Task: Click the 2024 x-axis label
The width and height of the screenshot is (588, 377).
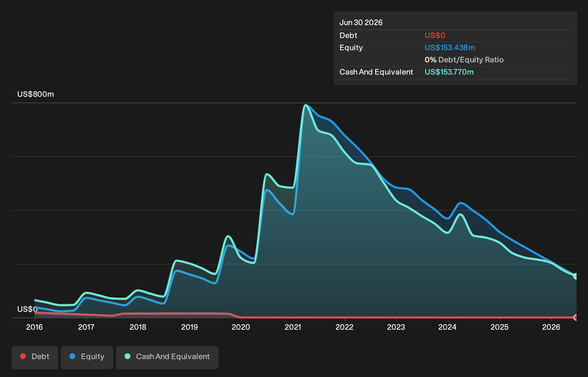Action: [x=448, y=327]
